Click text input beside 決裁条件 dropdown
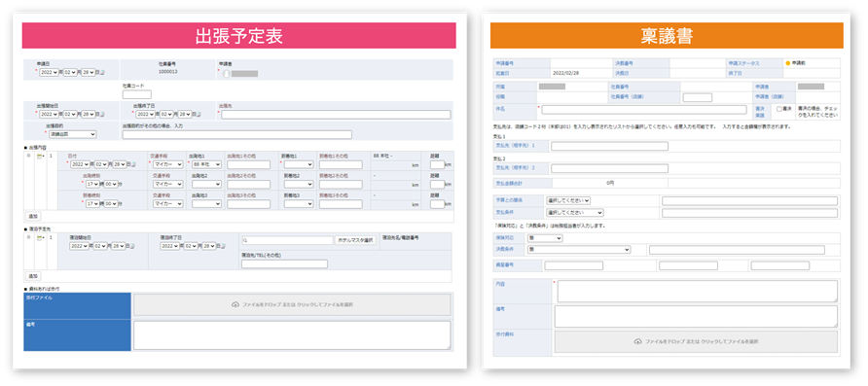868x386 pixels. [737, 250]
